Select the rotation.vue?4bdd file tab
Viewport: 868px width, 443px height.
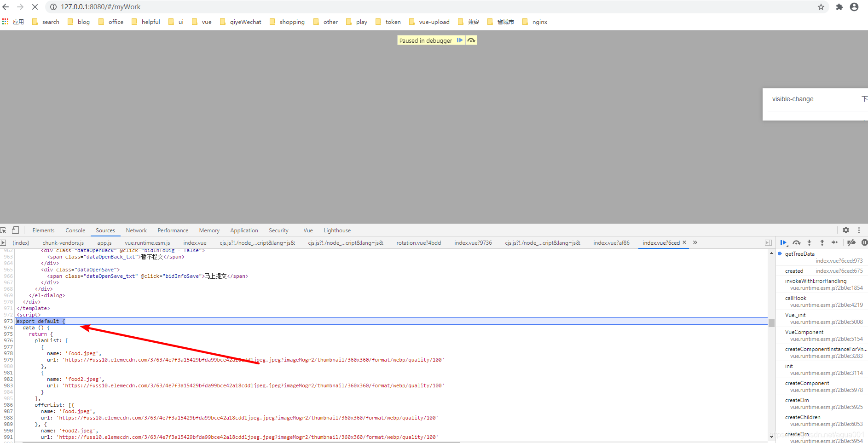[x=419, y=243]
